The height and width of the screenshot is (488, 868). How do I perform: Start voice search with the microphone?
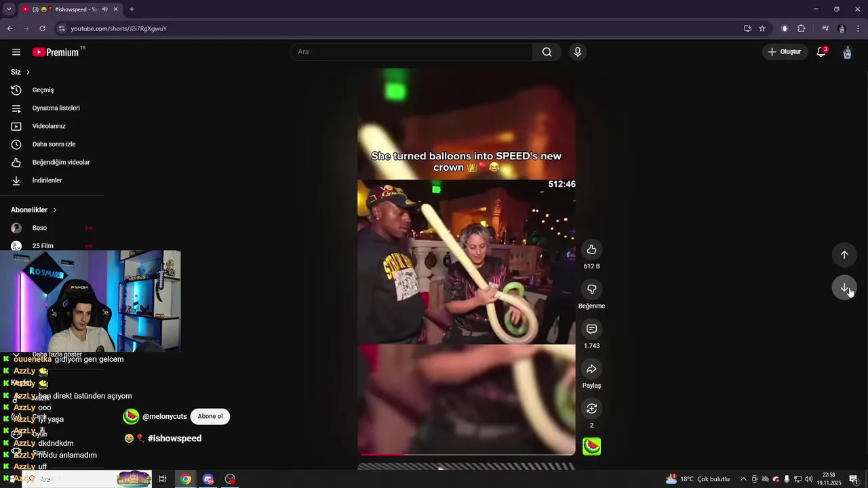point(578,52)
